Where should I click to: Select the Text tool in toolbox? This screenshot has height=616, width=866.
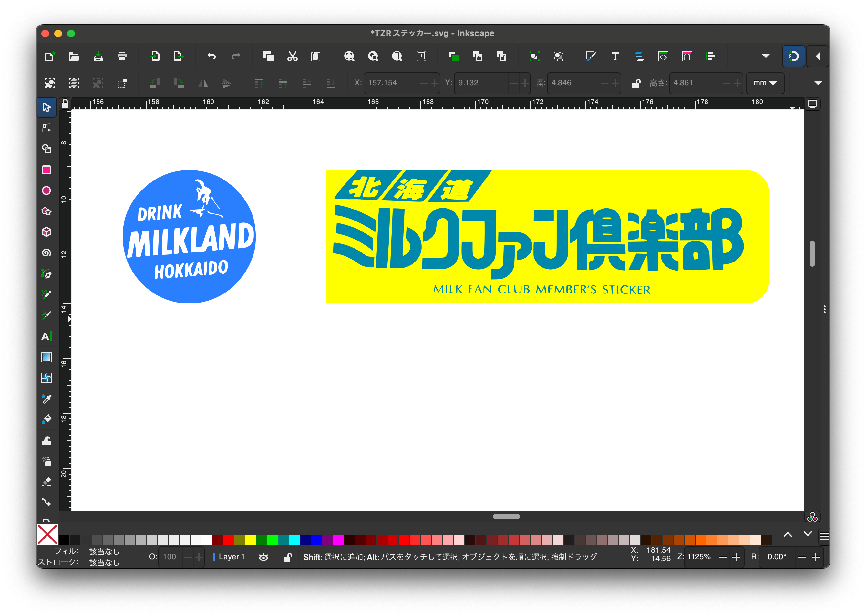46,336
